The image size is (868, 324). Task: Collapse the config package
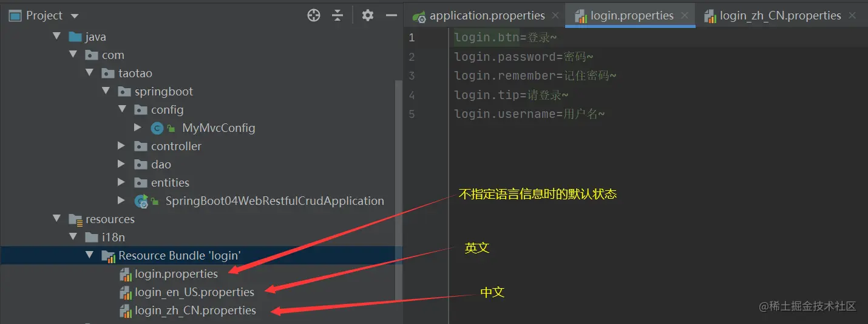pyautogui.click(x=122, y=110)
